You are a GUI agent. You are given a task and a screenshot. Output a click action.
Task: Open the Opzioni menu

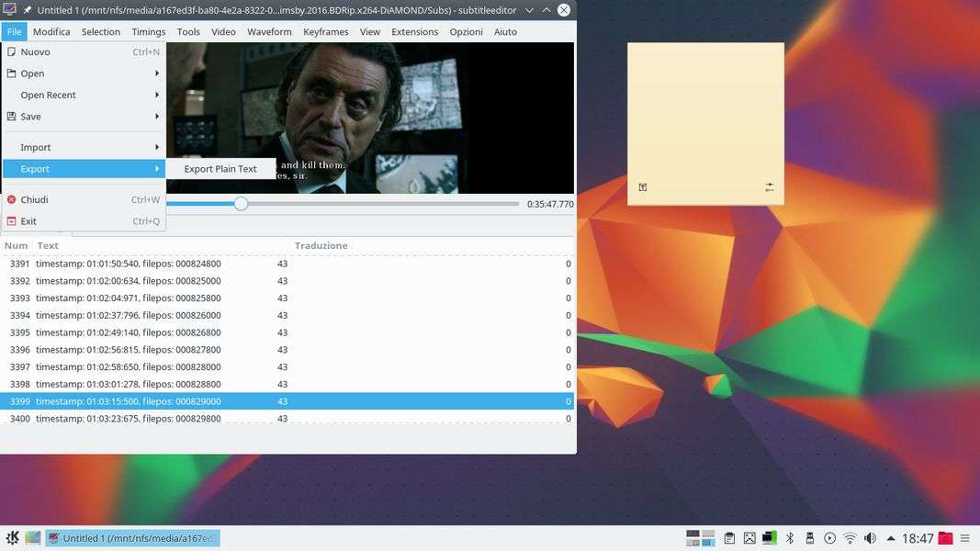point(466,32)
